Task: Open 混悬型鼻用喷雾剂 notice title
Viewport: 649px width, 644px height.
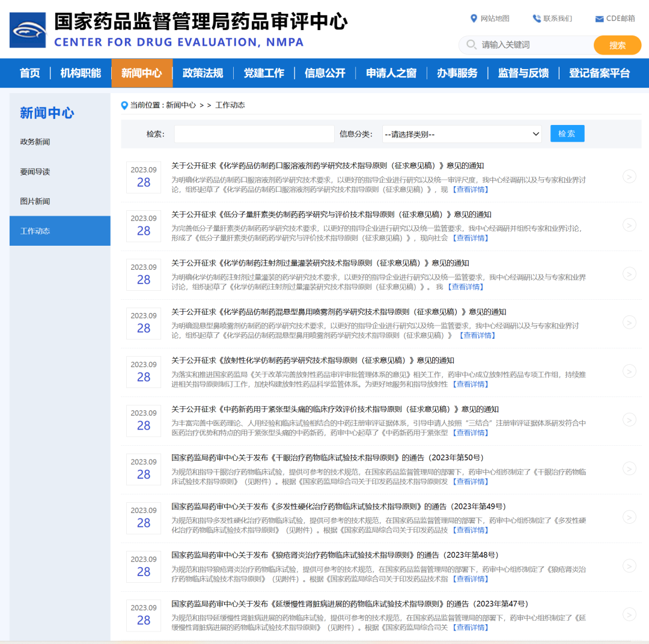Action: [x=339, y=312]
